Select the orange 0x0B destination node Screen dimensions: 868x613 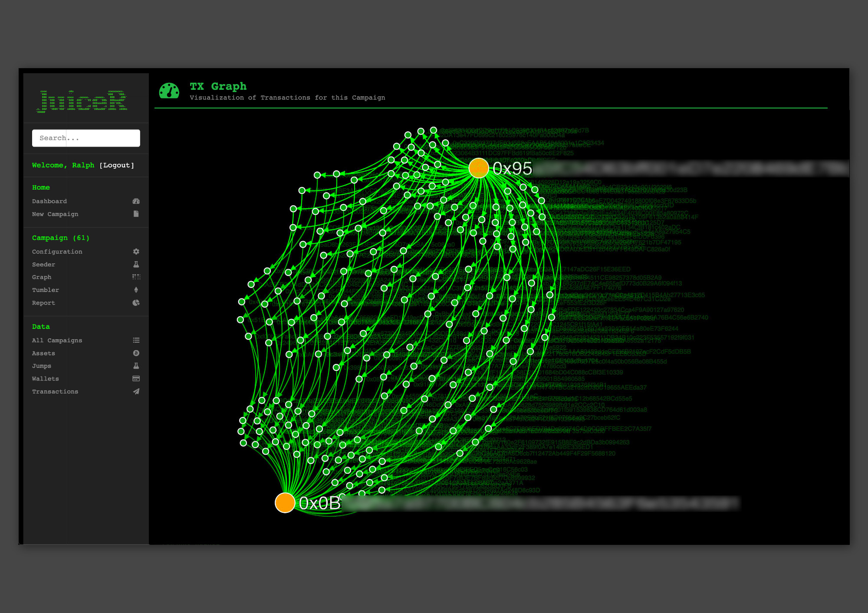tap(285, 503)
